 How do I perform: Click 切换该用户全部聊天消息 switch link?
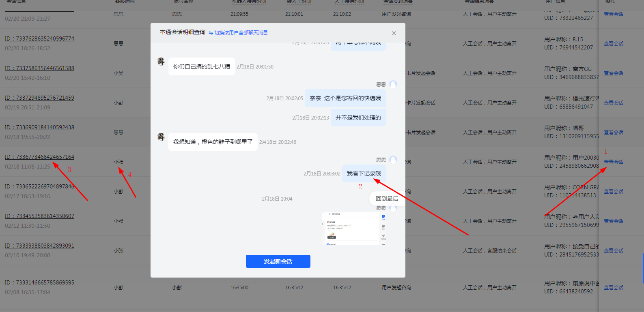(238, 33)
